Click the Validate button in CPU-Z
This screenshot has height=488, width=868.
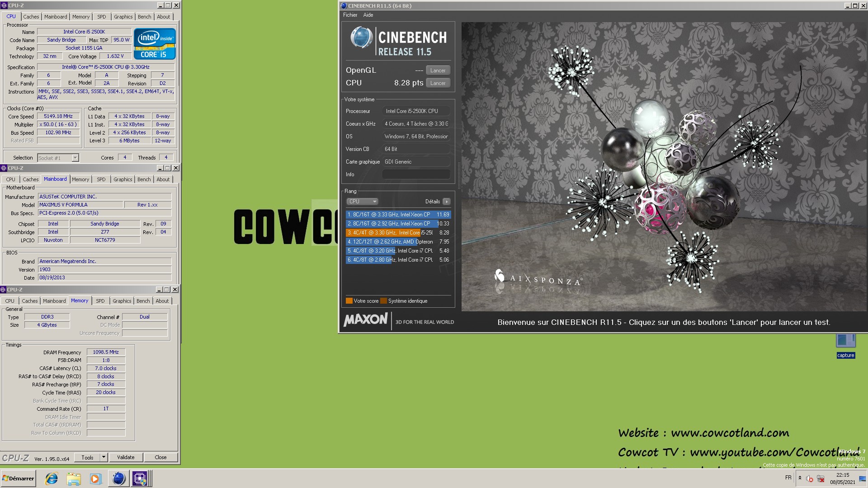point(126,457)
